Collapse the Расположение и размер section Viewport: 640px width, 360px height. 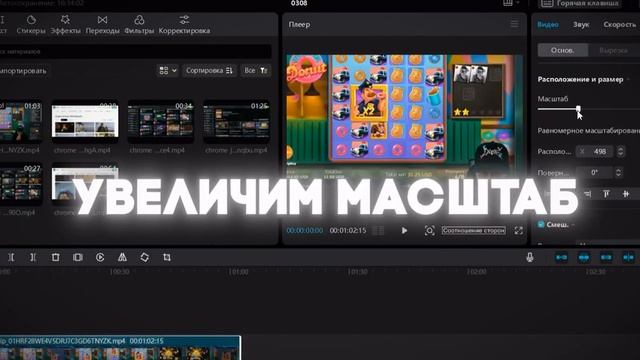629,79
